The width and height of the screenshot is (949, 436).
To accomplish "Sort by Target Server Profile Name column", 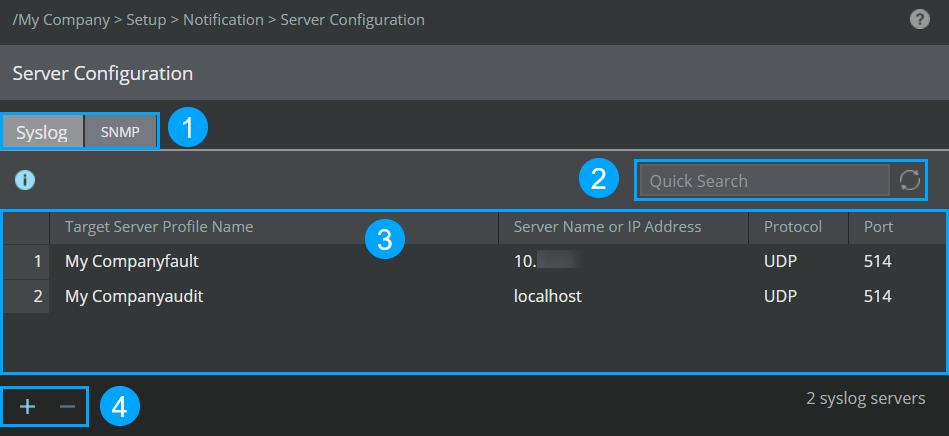I will click(274, 227).
